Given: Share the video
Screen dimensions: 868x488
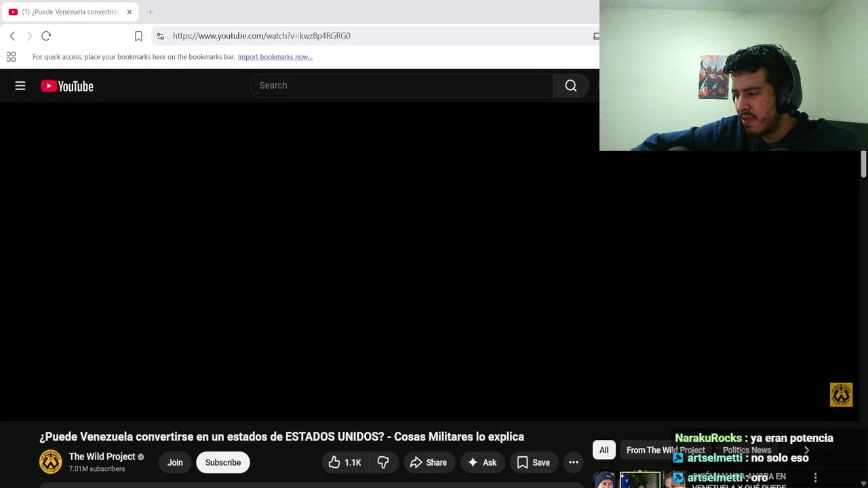Looking at the screenshot, I should [429, 462].
